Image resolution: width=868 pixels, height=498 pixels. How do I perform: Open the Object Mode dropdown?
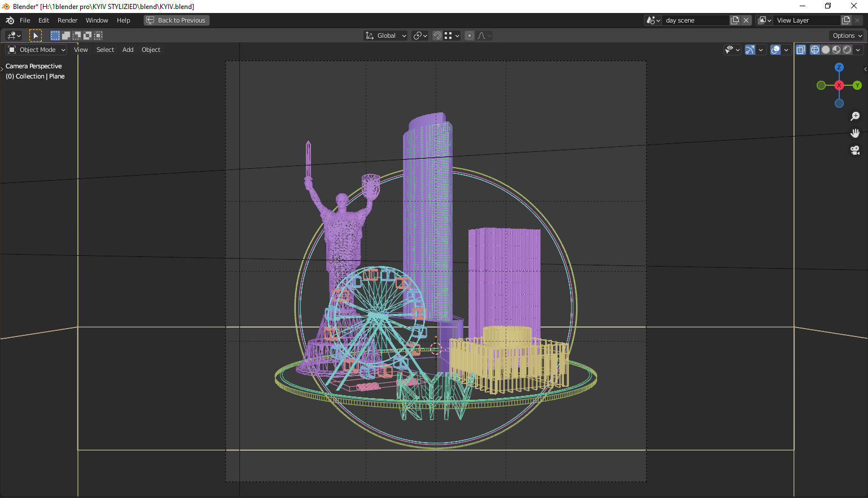pyautogui.click(x=37, y=50)
